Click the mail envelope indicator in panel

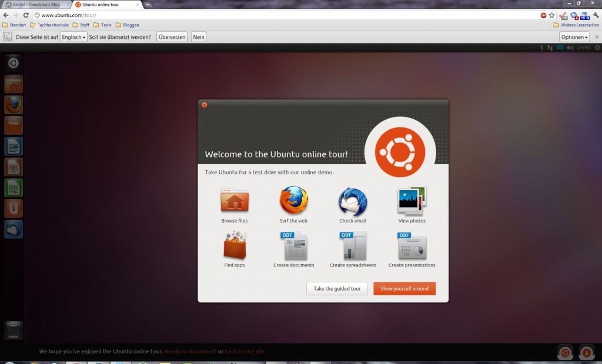560,48
